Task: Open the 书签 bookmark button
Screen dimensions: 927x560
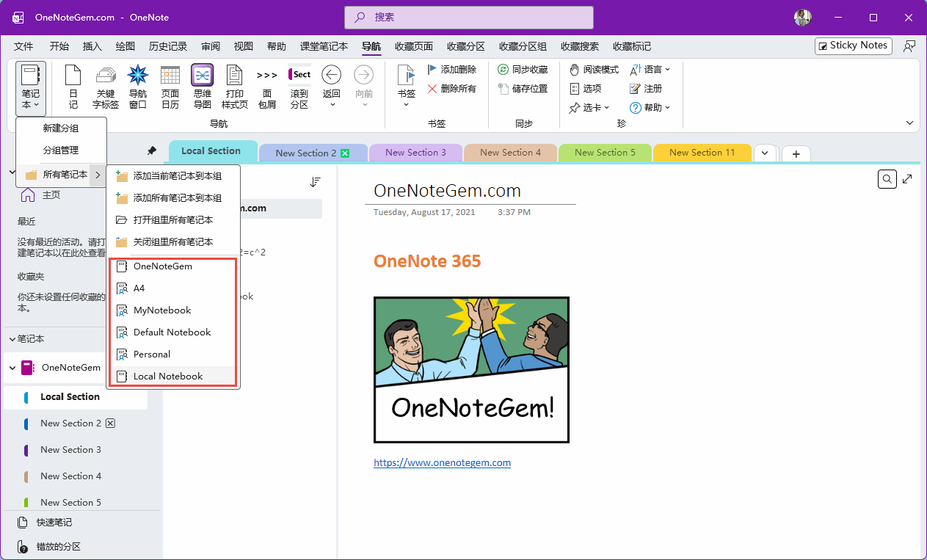Action: point(406,87)
